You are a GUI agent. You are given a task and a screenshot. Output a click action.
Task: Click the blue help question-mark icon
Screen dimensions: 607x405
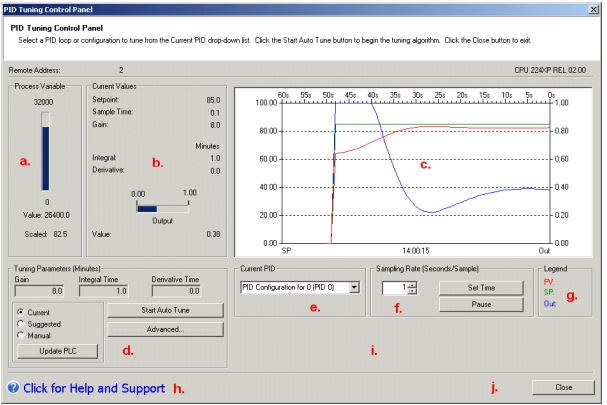click(x=13, y=387)
